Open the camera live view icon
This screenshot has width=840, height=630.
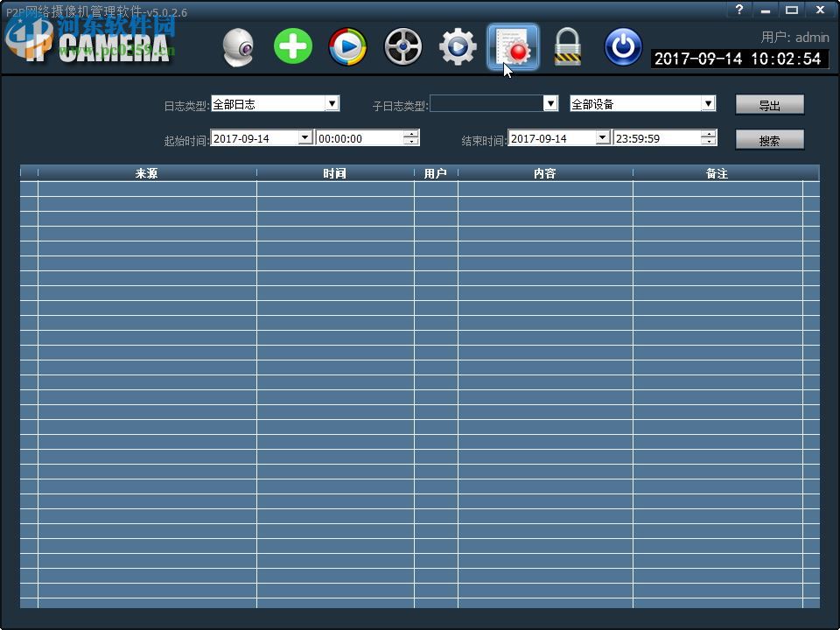coord(238,47)
